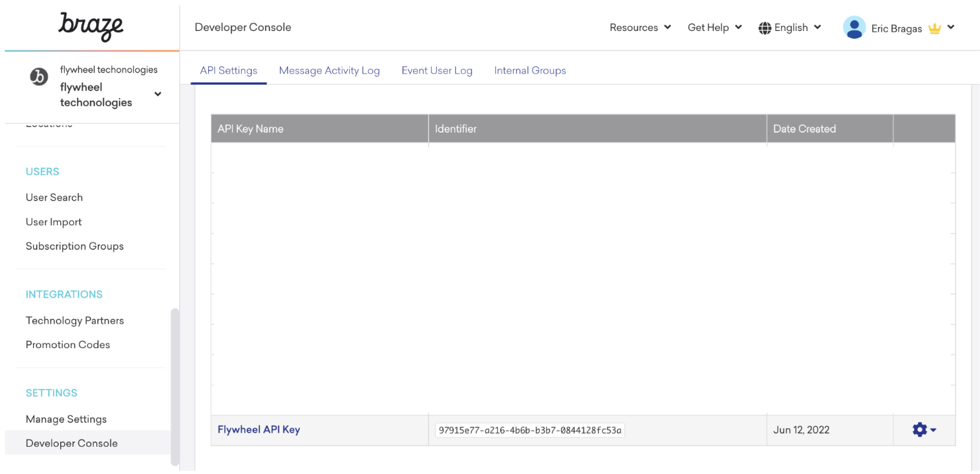Switch to the API Settings tab
The width and height of the screenshot is (980, 474).
click(229, 70)
